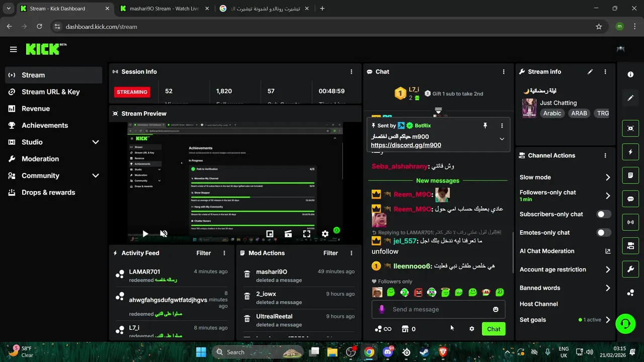Open Moderation in the sidebar
Viewport: 644px width, 362px height.
click(53, 159)
